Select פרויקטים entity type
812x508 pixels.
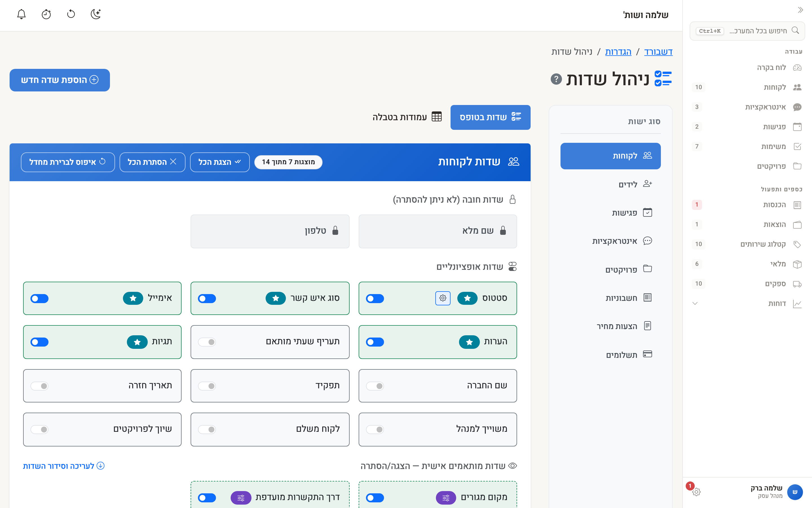pyautogui.click(x=610, y=270)
